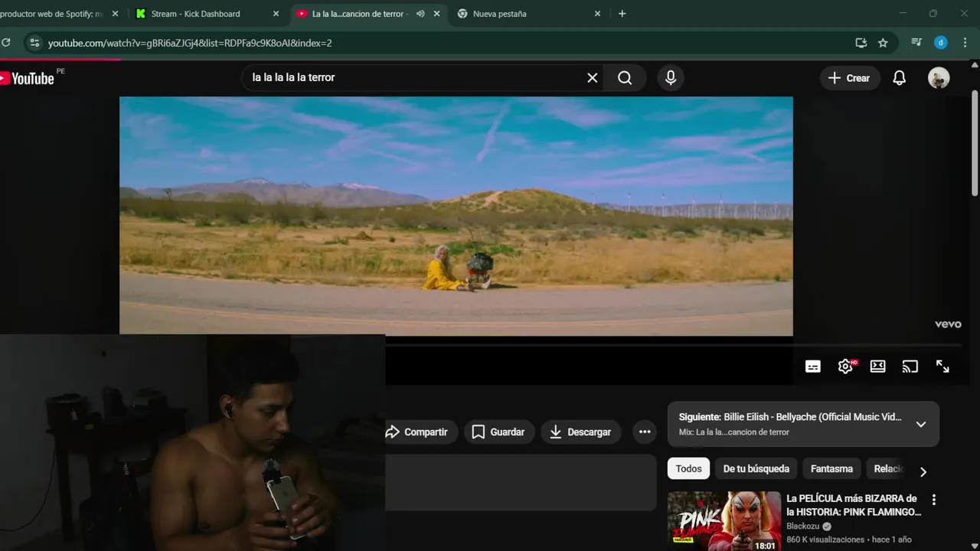Open options for the Pink Flamingos video
Screen dimensions: 980x551
[933, 500]
